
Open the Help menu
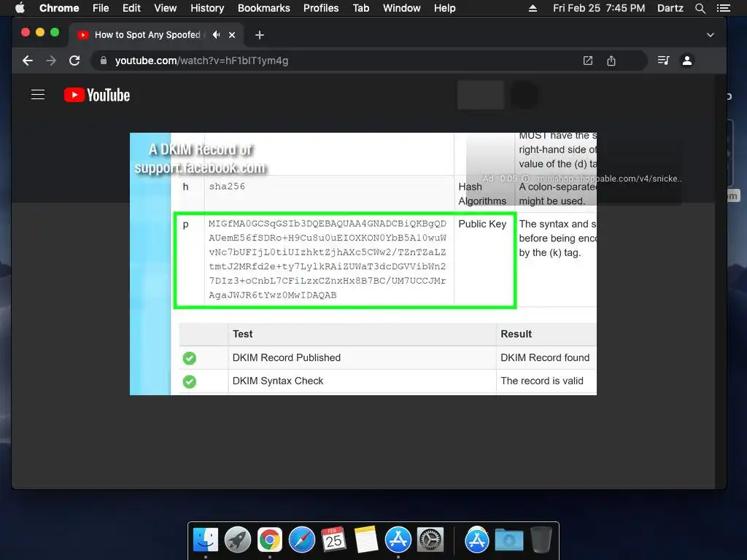point(444,8)
